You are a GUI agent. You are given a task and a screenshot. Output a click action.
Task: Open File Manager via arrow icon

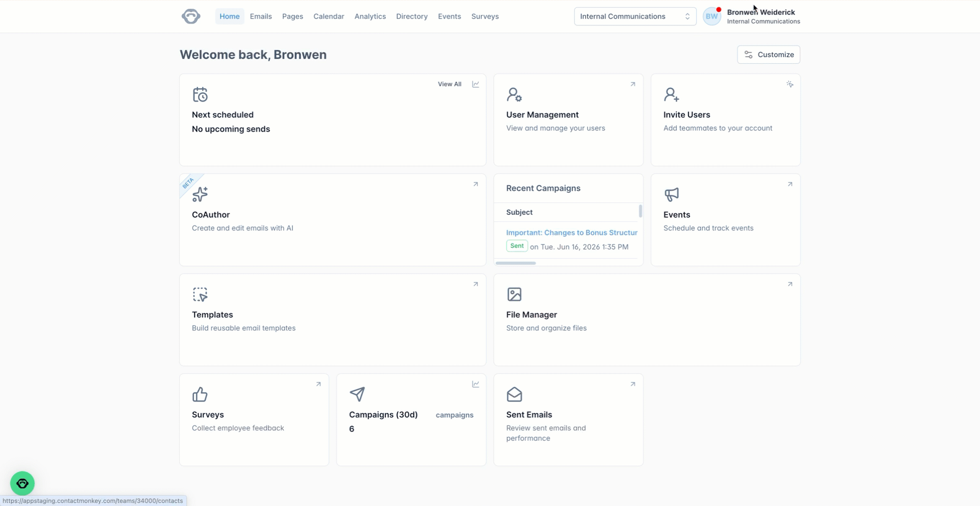790,284
